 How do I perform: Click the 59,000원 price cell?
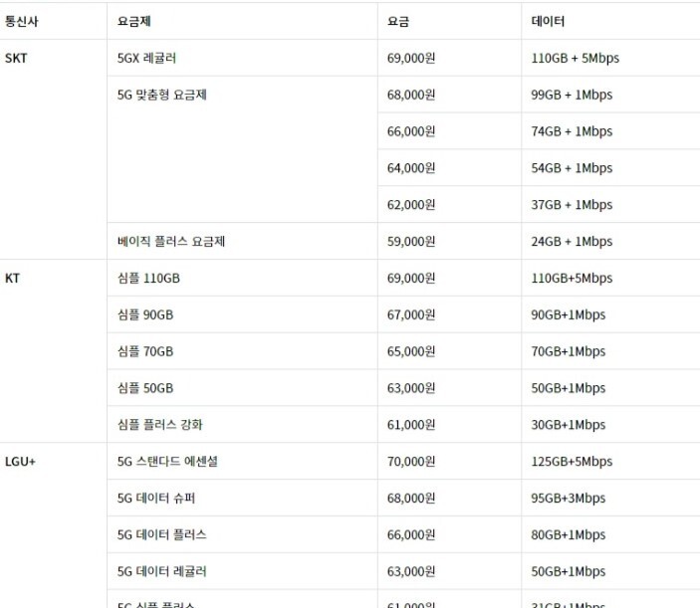pos(411,241)
